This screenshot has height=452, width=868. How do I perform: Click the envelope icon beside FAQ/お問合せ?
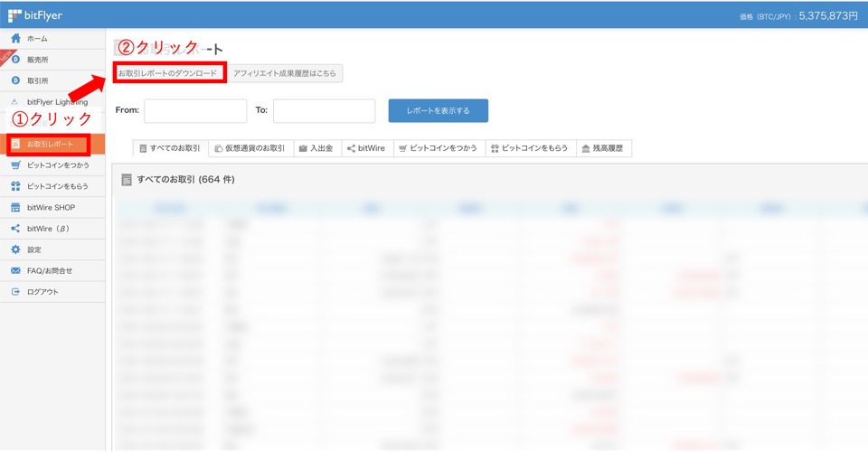pyautogui.click(x=15, y=270)
